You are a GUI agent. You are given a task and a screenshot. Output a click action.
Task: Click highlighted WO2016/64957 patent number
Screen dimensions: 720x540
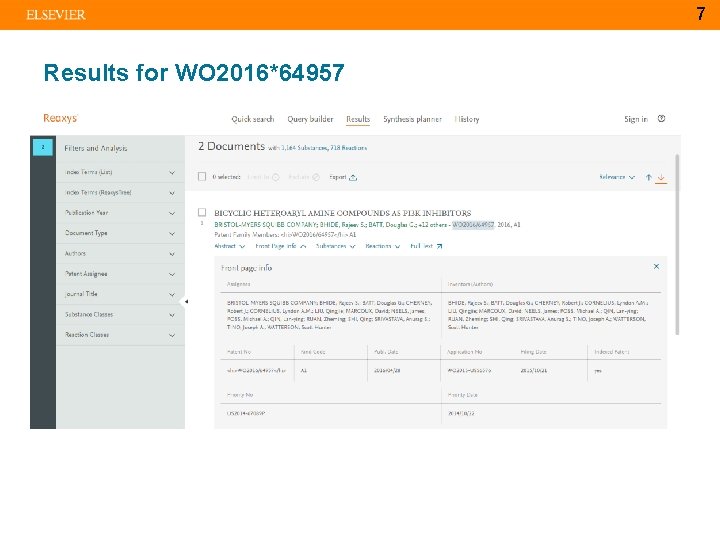(473, 225)
